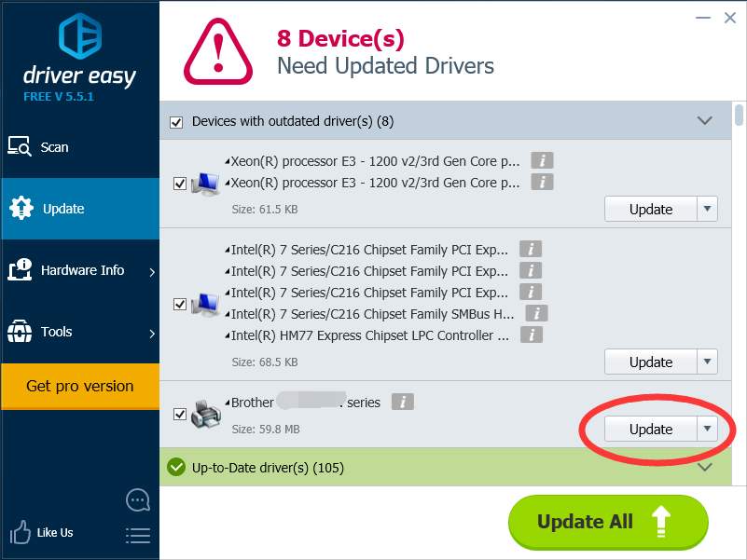This screenshot has height=560, width=747.
Task: Click the Scan magnifier icon in sidebar
Action: point(20,146)
